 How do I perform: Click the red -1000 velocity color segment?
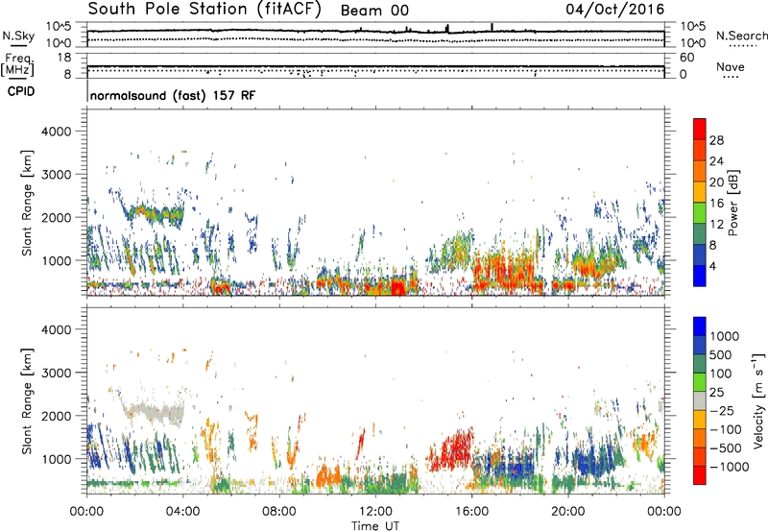[x=700, y=475]
